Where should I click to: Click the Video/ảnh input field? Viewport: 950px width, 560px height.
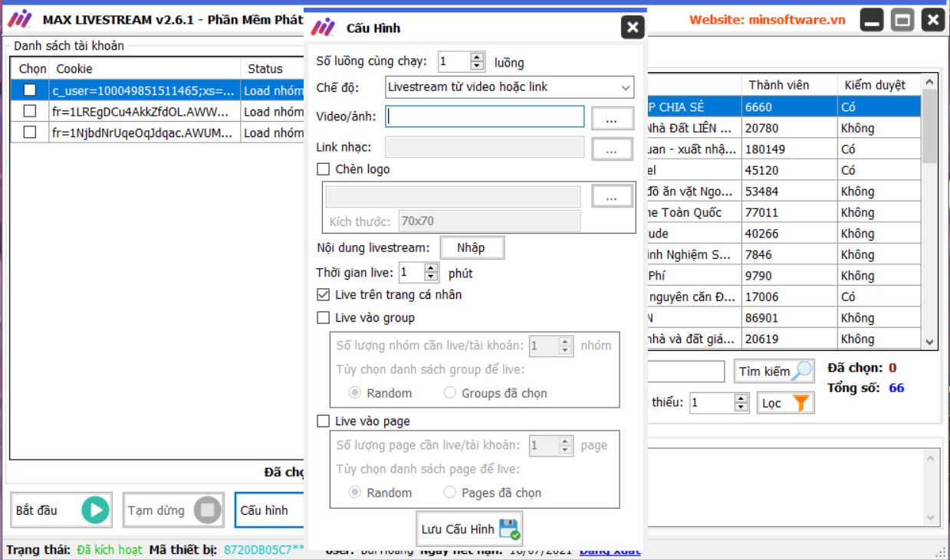(x=485, y=117)
